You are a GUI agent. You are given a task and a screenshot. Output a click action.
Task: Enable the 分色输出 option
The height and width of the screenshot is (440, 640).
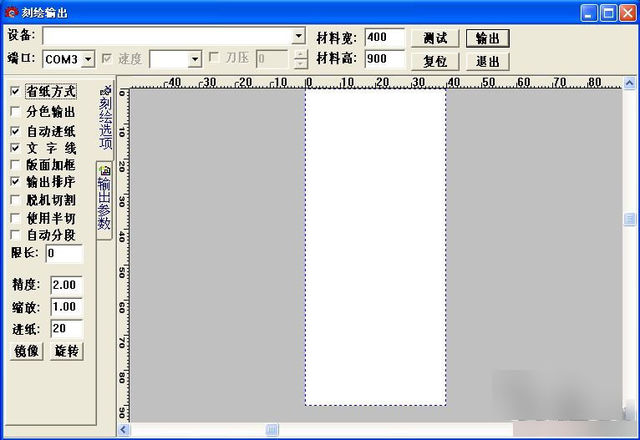[x=14, y=112]
